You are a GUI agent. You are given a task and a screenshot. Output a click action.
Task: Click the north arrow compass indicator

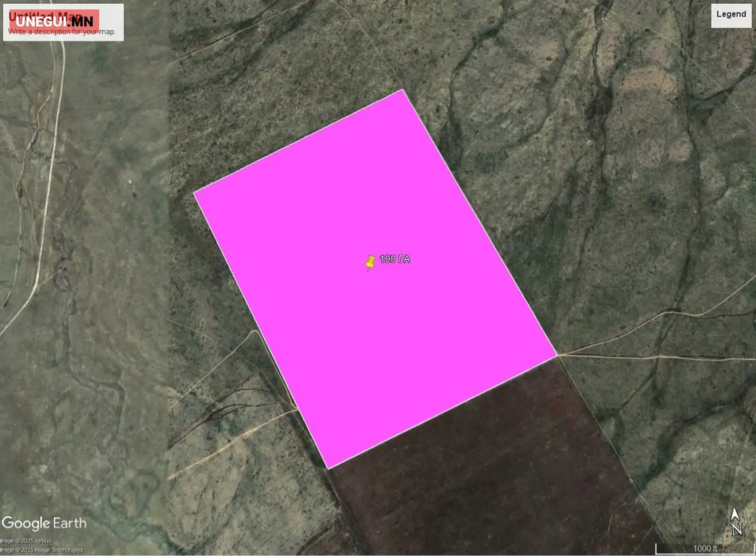[736, 522]
